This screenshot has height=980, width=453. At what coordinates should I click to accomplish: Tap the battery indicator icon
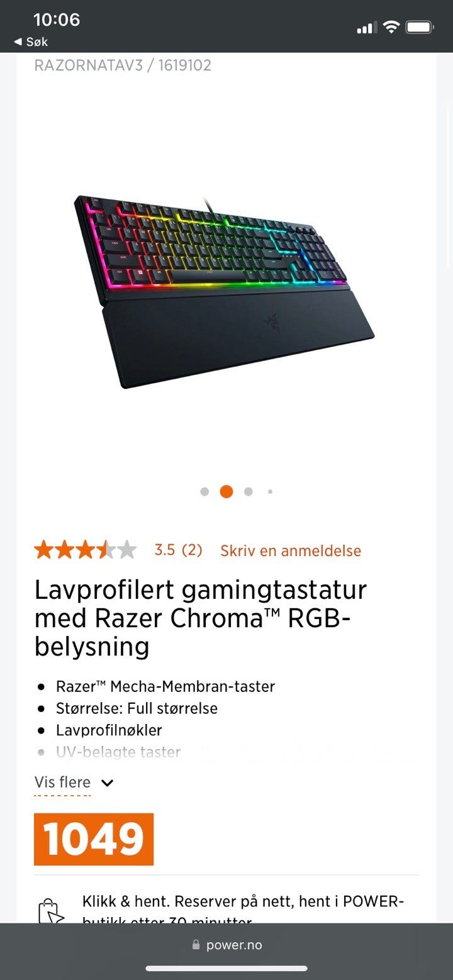coord(420,27)
